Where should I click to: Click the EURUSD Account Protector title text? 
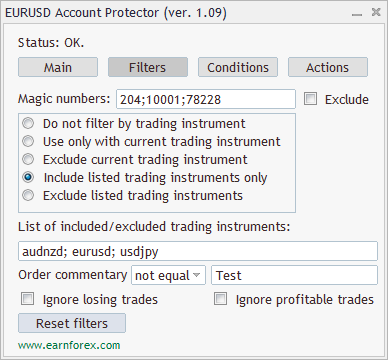pyautogui.click(x=116, y=13)
